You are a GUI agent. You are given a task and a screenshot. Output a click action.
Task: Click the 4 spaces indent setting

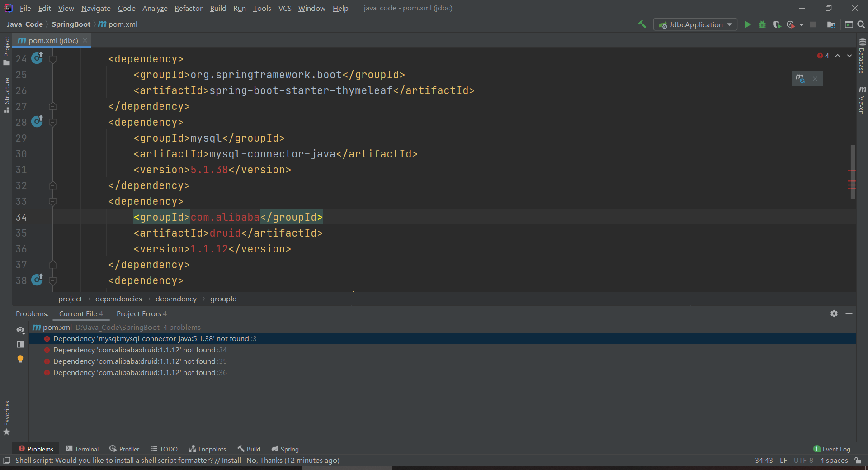[x=834, y=460]
